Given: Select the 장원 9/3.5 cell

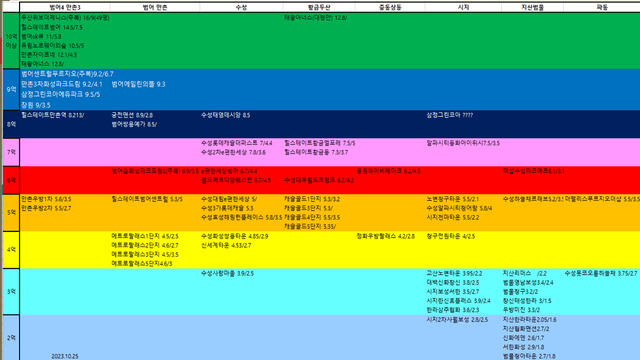Looking at the screenshot, I should pyautogui.click(x=36, y=105).
